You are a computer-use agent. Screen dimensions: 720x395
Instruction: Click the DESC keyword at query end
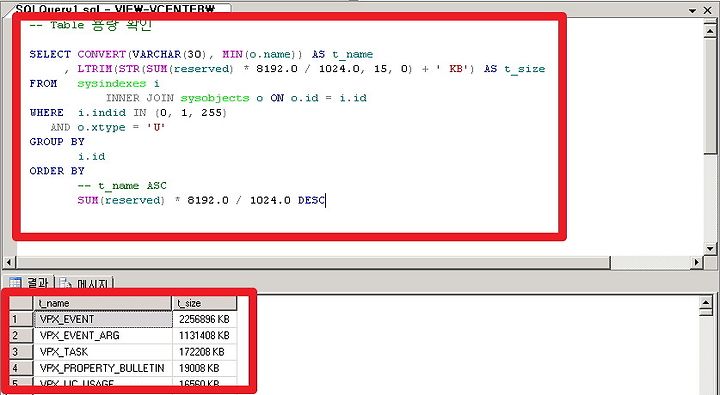click(x=311, y=200)
